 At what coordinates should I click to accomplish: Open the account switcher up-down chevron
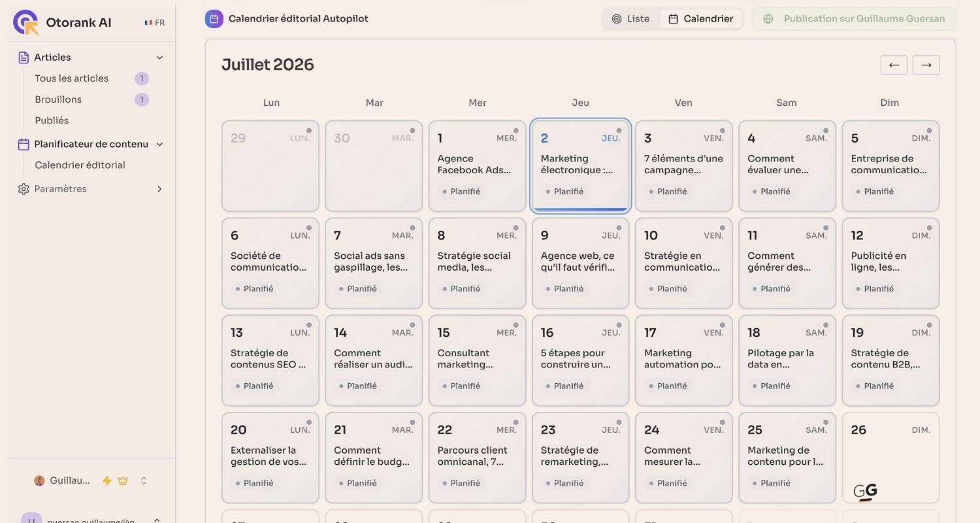144,481
